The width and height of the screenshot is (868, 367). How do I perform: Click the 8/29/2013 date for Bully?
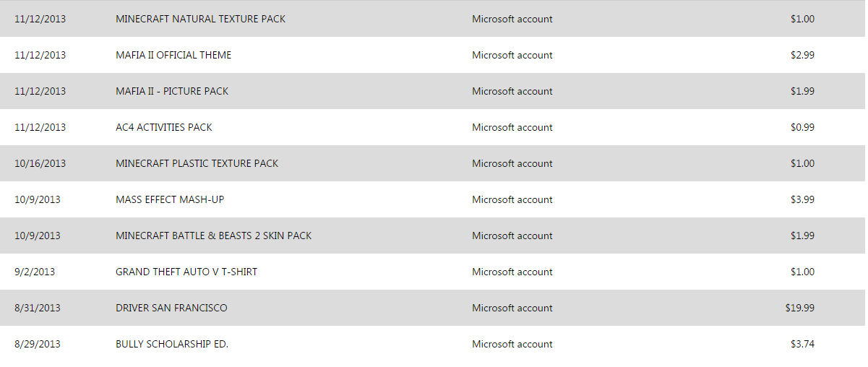click(x=38, y=344)
